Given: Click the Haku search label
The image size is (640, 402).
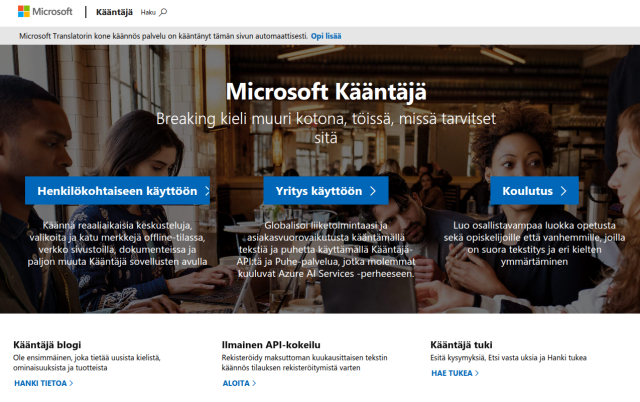Looking at the screenshot, I should tap(148, 13).
